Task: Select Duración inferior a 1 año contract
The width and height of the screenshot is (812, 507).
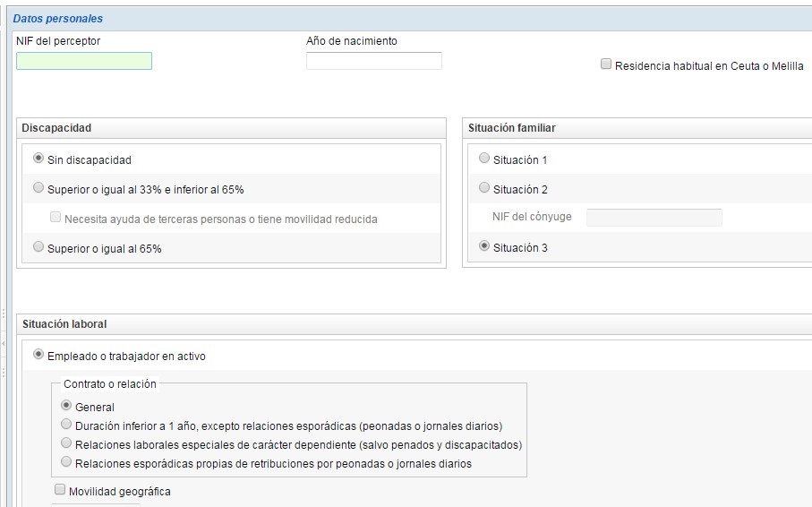Action: pos(66,425)
